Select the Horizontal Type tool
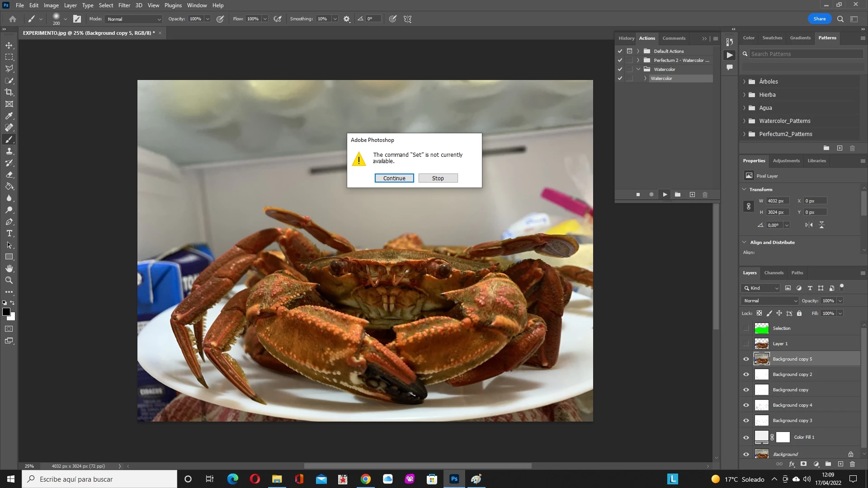This screenshot has width=868, height=488. click(x=9, y=233)
